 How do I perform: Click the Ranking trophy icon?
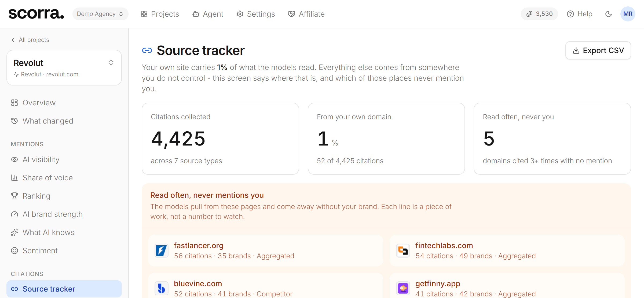click(x=14, y=196)
